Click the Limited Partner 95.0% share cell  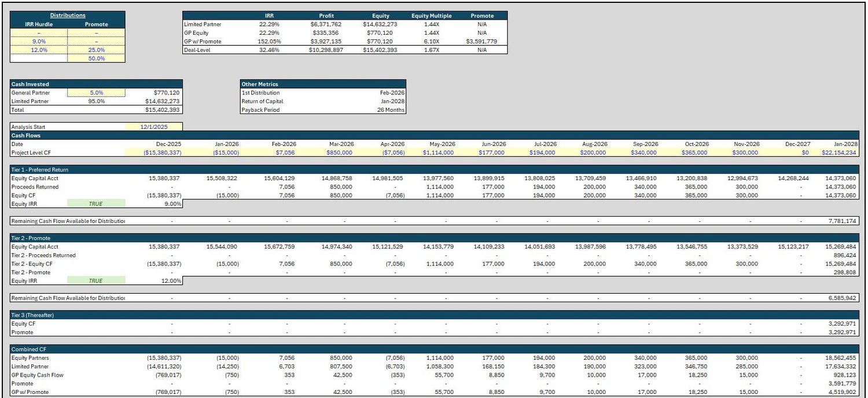pyautogui.click(x=96, y=101)
